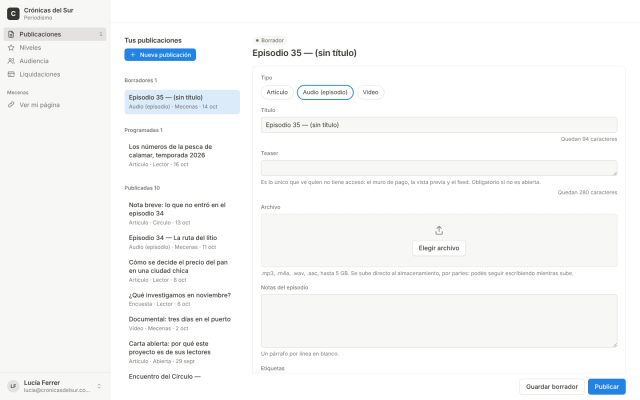Click the Teaser text area

tap(439, 168)
